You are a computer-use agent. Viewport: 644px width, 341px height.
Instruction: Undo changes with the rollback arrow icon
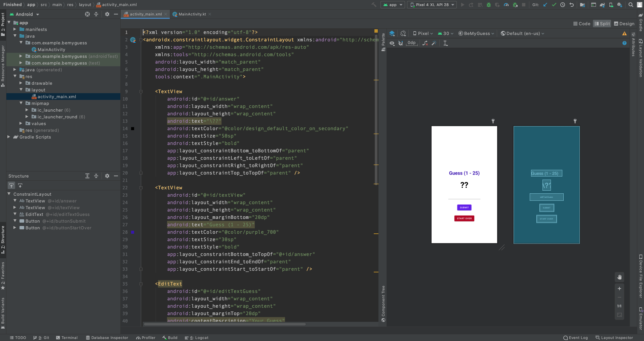coord(571,5)
